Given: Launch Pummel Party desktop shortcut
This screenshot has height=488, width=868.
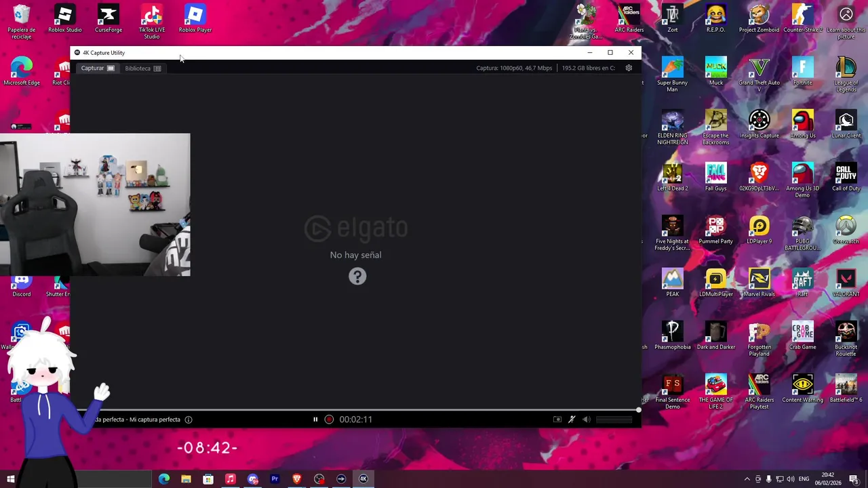Looking at the screenshot, I should (x=716, y=230).
